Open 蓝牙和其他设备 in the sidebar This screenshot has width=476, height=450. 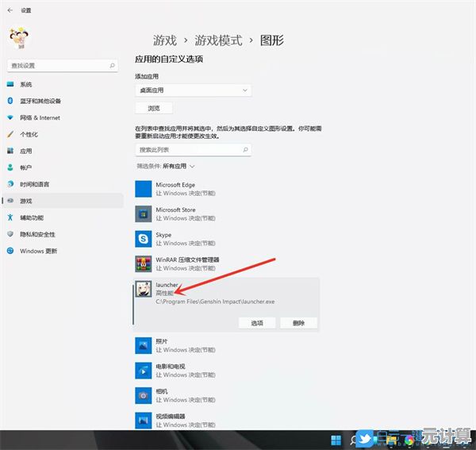pos(63,101)
